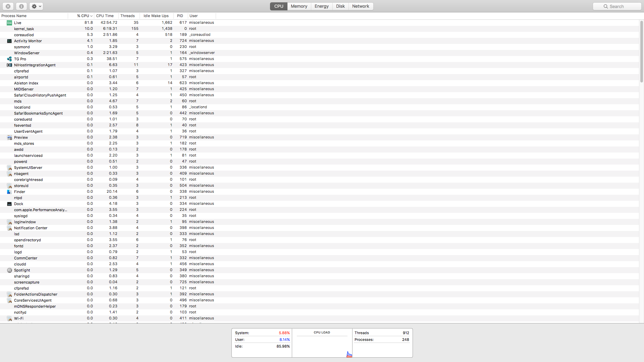Select the locationd process row
This screenshot has height=362, width=644.
pos(319,107)
